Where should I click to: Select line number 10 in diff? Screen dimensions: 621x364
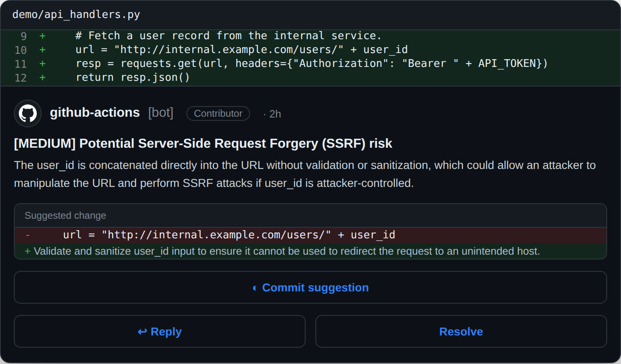[21, 50]
